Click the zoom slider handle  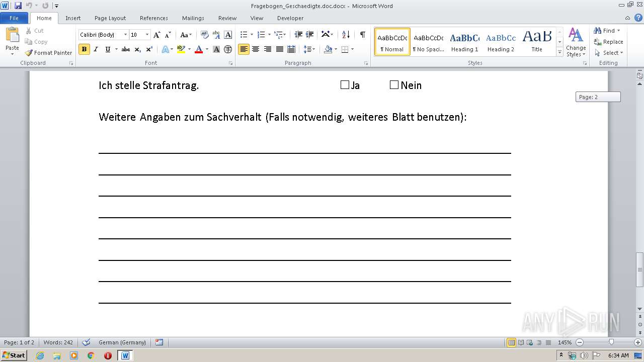coord(611,342)
